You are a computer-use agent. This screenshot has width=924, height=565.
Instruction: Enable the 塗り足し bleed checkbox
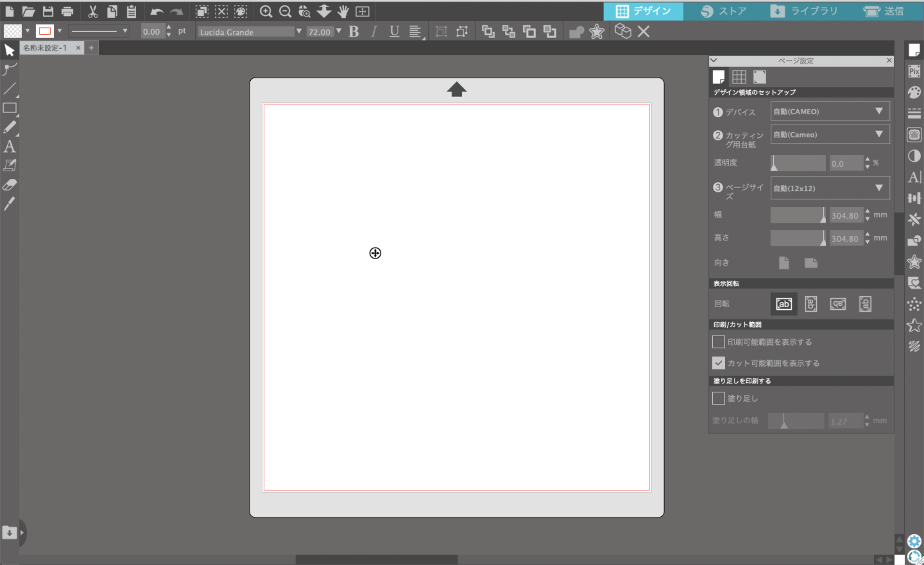pos(718,398)
